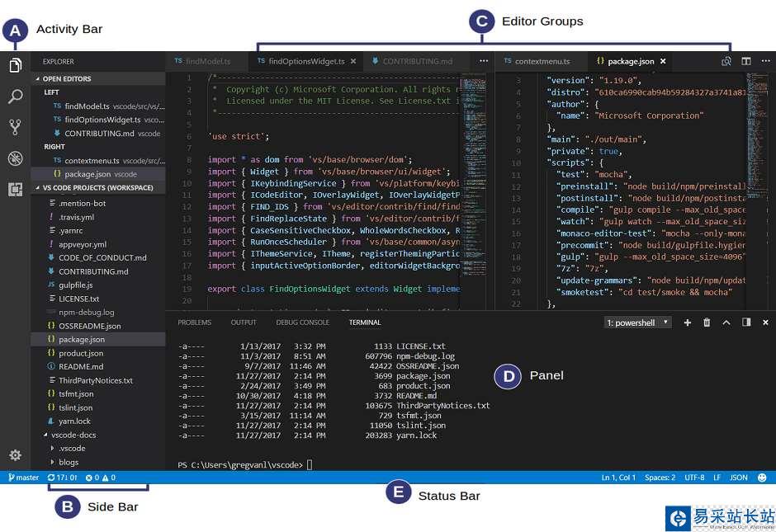Screen dimensions: 776x532
Task: Open changes icon in right editor toolbar
Action: (x=726, y=61)
